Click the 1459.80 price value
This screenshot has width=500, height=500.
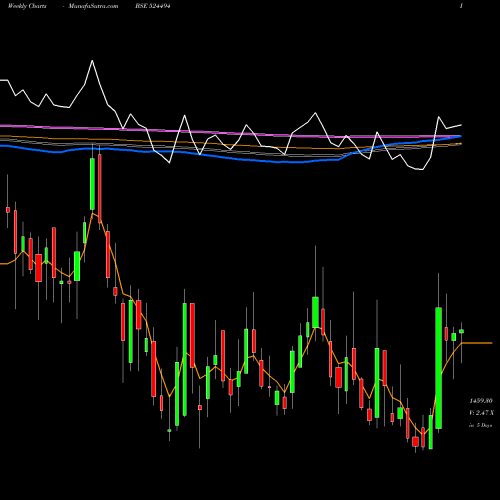481,400
